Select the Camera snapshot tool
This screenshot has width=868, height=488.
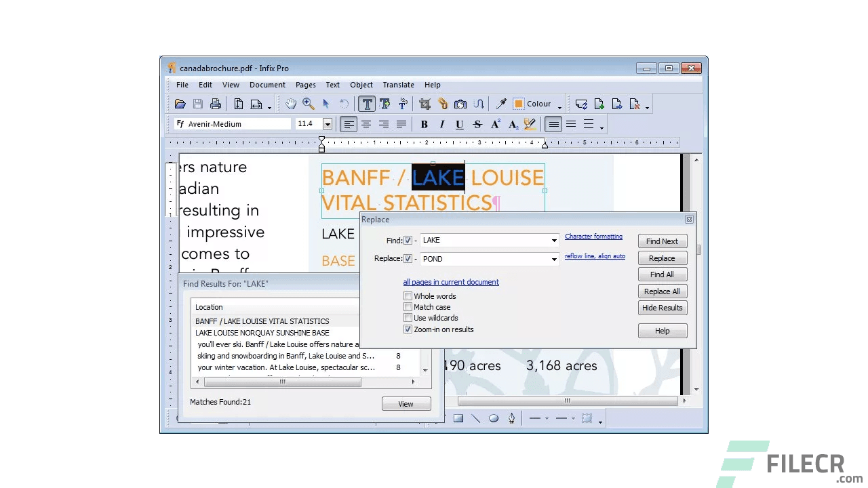click(x=460, y=103)
